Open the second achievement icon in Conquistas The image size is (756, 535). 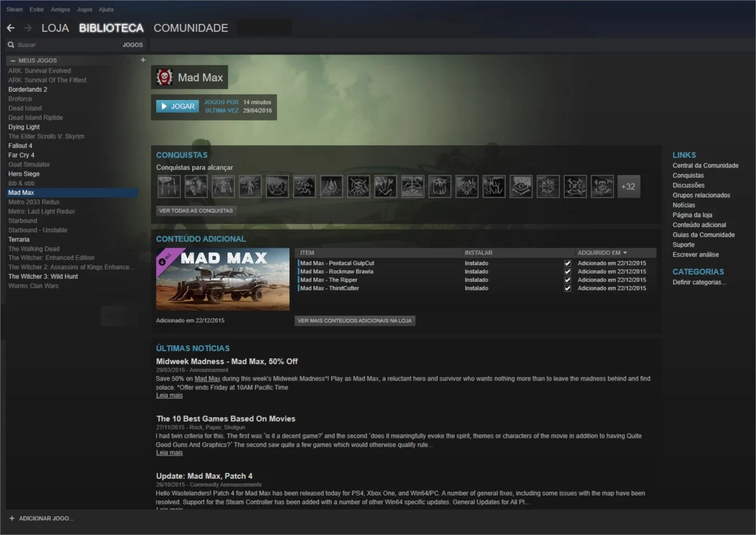196,186
